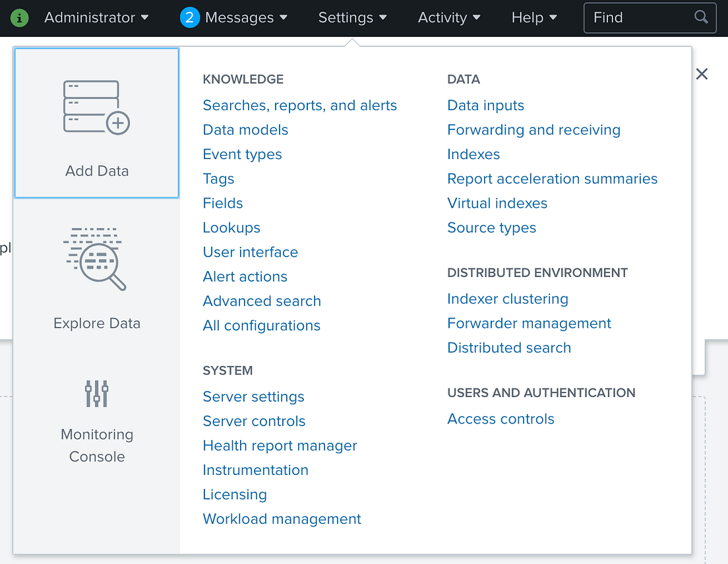The image size is (728, 564).
Task: Open Access controls
Action: coord(501,418)
